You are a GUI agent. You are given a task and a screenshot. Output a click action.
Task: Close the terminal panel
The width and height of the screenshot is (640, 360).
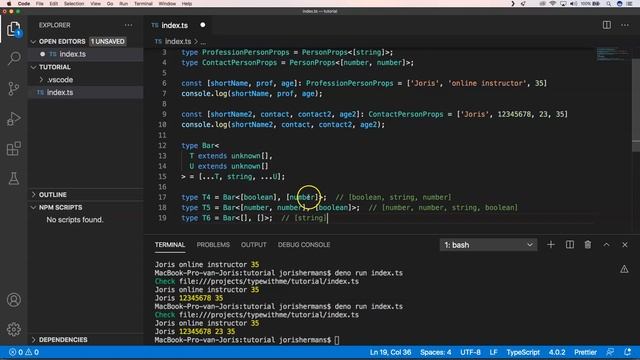pos(624,244)
